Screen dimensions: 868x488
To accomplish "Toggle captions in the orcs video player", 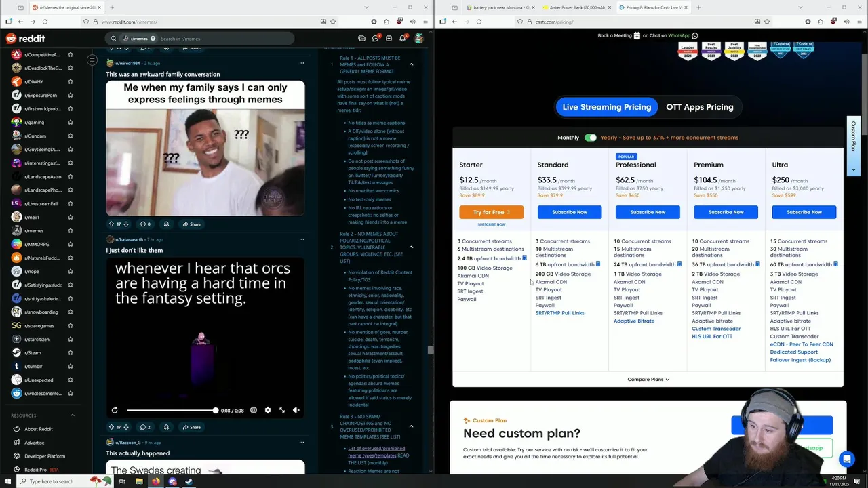I will point(253,410).
